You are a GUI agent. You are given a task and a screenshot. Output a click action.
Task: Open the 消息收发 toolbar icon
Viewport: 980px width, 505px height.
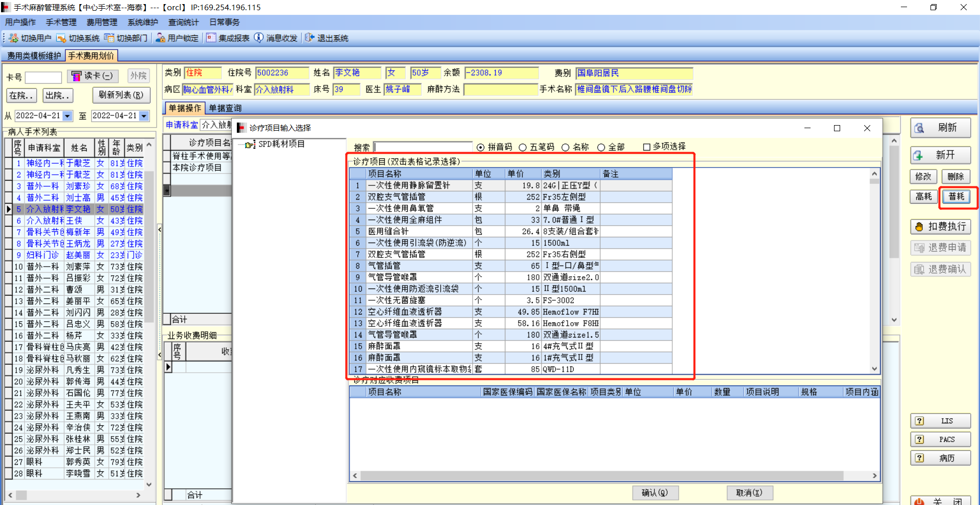[259, 38]
